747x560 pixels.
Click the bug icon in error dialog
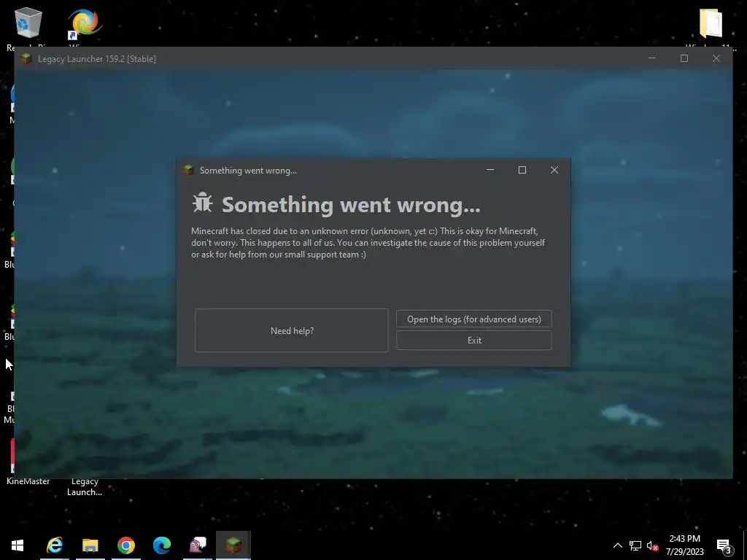[202, 203]
